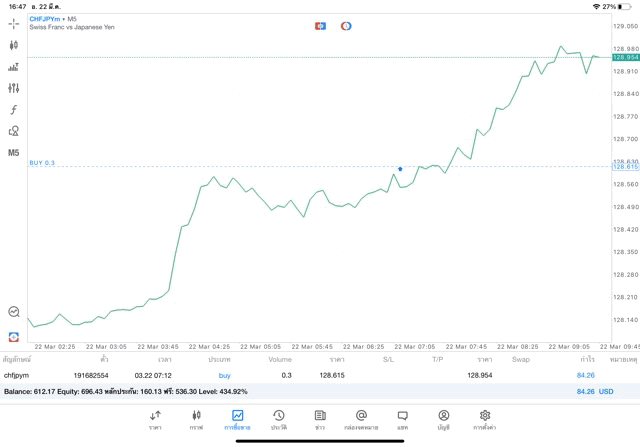Tap the red circular sync icon

[346, 24]
